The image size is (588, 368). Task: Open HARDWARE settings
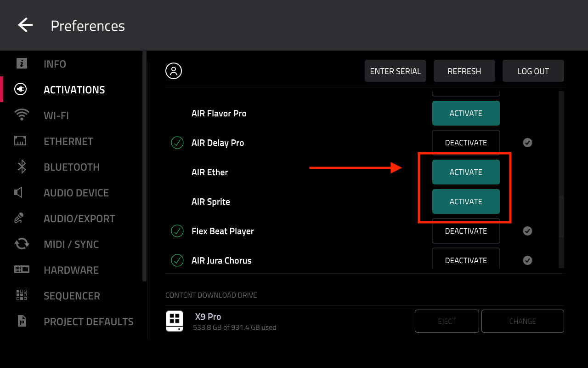click(71, 270)
